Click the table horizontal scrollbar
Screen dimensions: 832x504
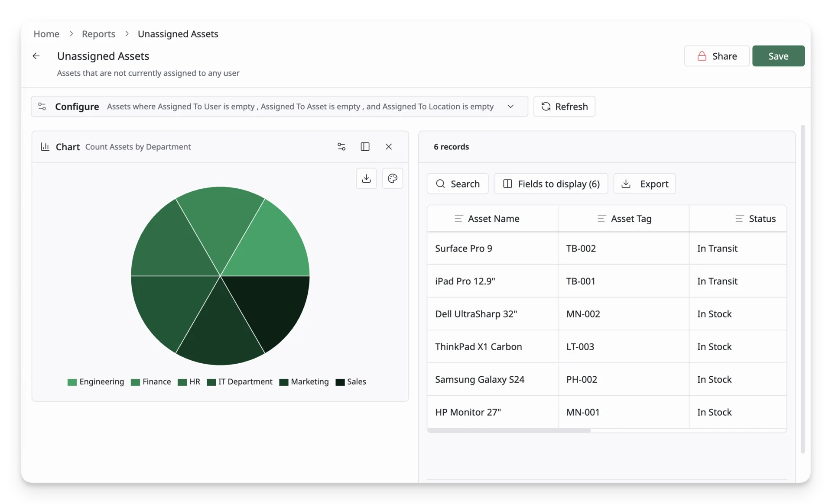click(x=509, y=430)
